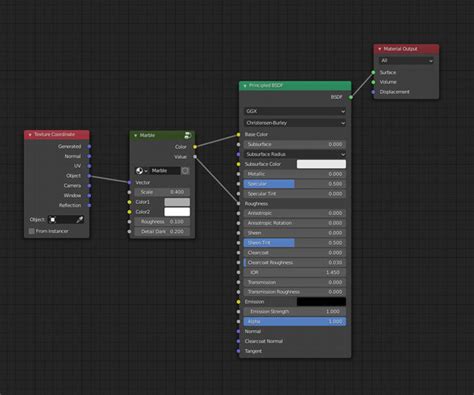Expand the Subsurface Radius dropdown
The height and width of the screenshot is (395, 474).
pyautogui.click(x=295, y=154)
